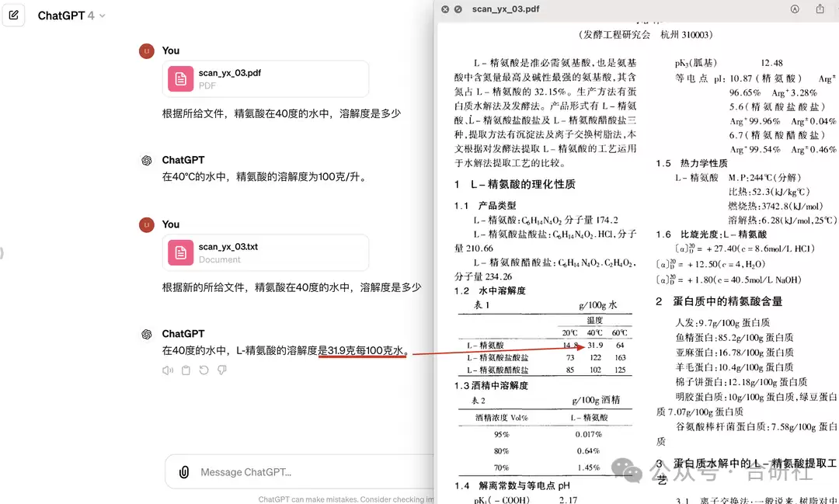
Task: Click the markup icon in PDF preview toolbar
Action: click(795, 9)
